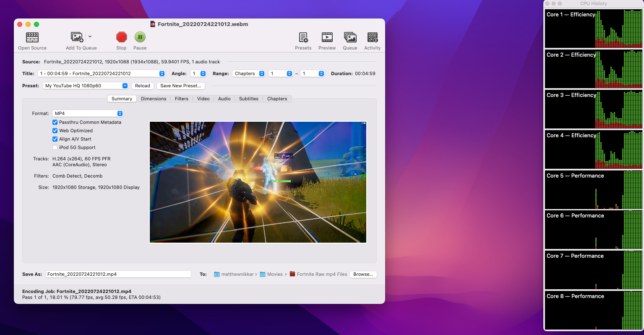Viewport: 644px width, 335px height.
Task: Switch to the Filters tab
Action: 182,99
